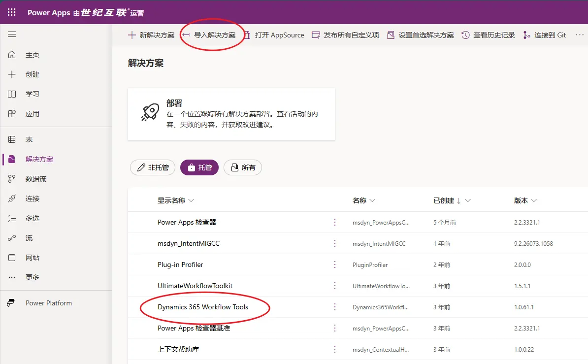The image size is (588, 364).
Task: Switch to 所有 all solutions filter
Action: (243, 167)
